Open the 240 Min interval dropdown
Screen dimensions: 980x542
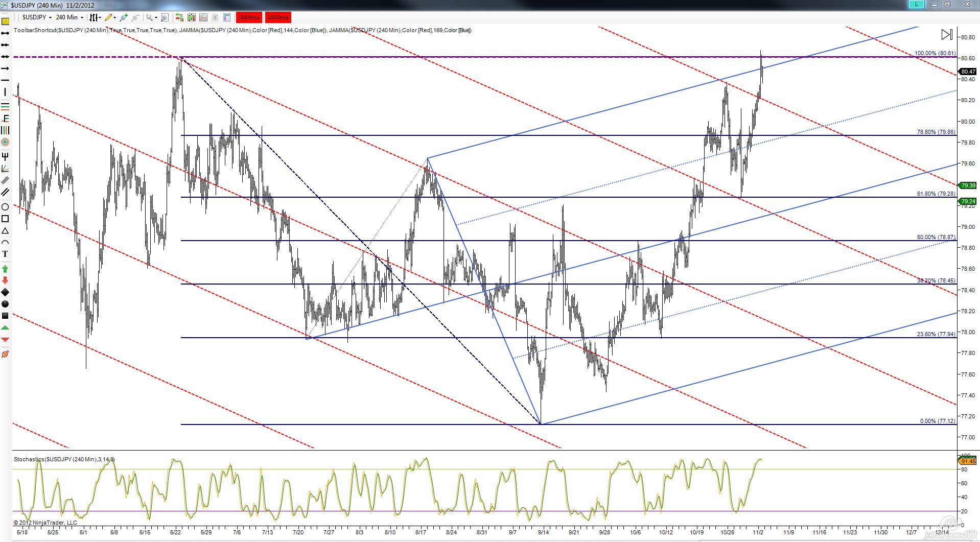[69, 17]
